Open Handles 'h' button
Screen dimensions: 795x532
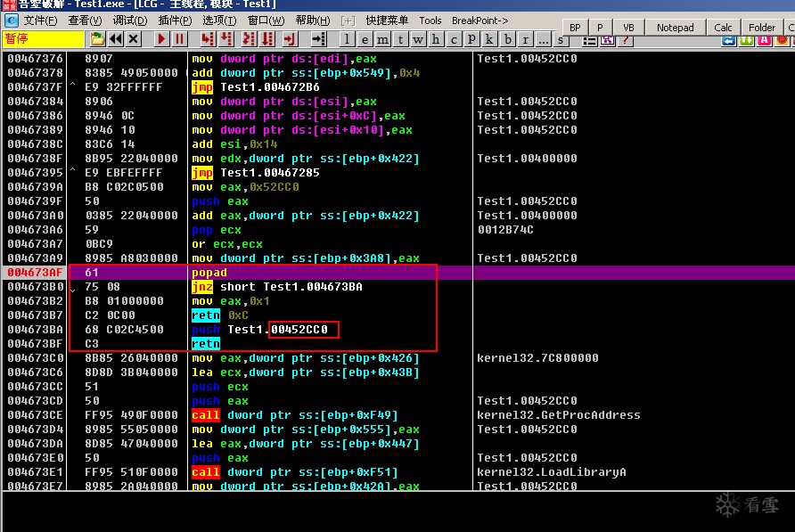(x=436, y=39)
